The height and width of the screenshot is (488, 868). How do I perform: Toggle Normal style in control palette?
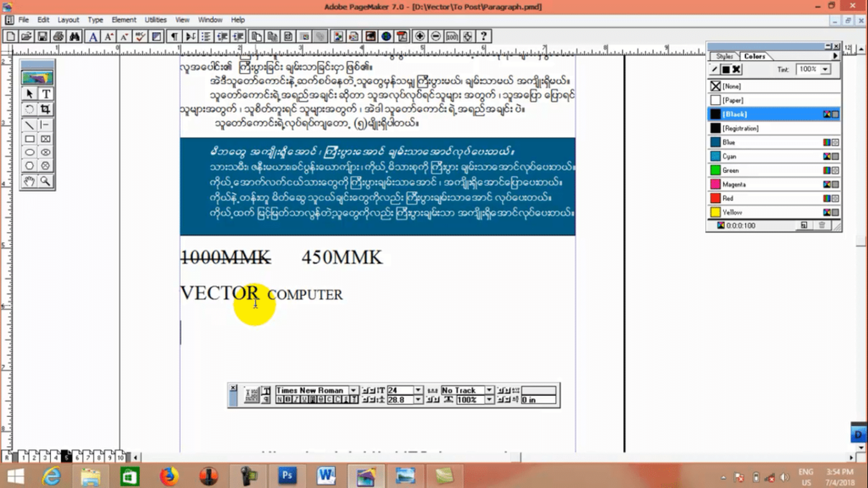[x=280, y=400]
